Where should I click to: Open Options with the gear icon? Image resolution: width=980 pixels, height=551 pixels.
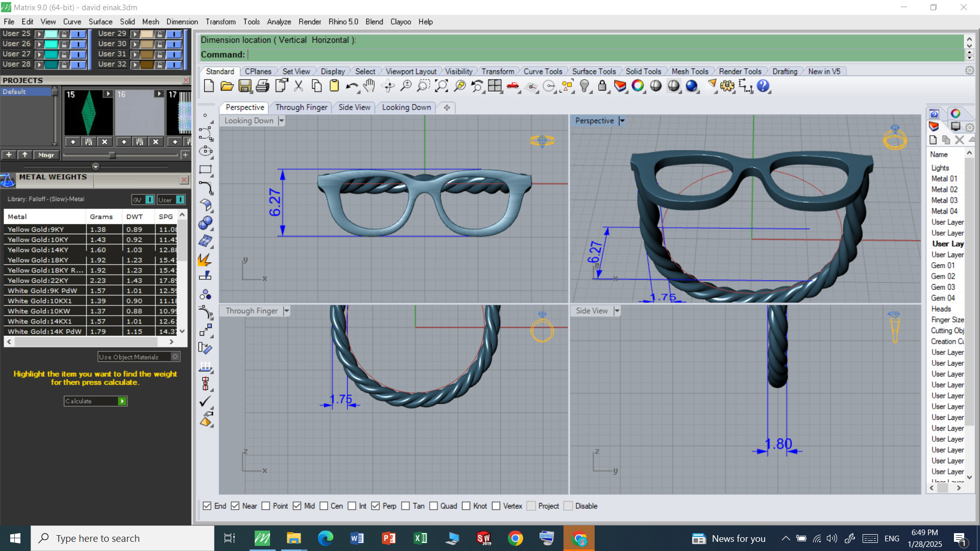[x=727, y=86]
